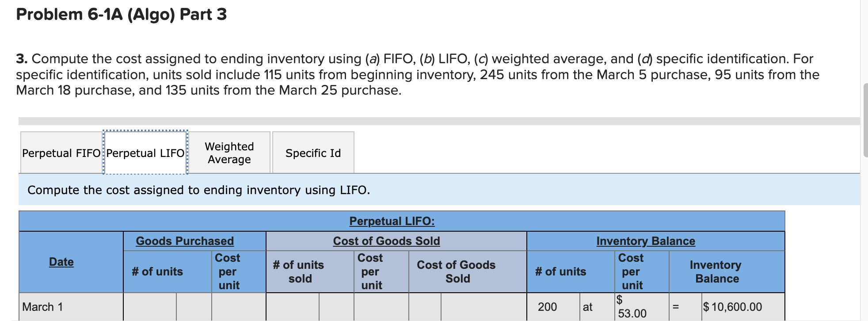This screenshot has width=868, height=321.
Task: Click the Cost of Goods Sold header
Action: tap(386, 241)
